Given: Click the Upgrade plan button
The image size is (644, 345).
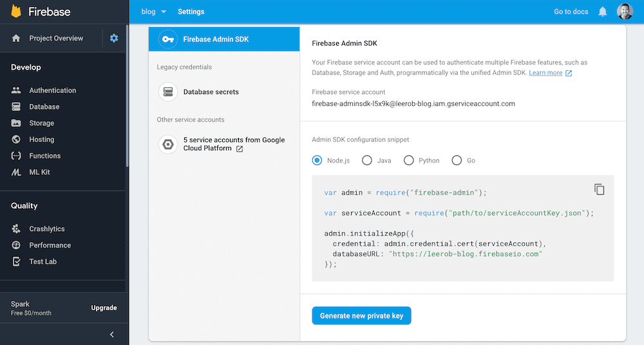Looking at the screenshot, I should pos(104,308).
